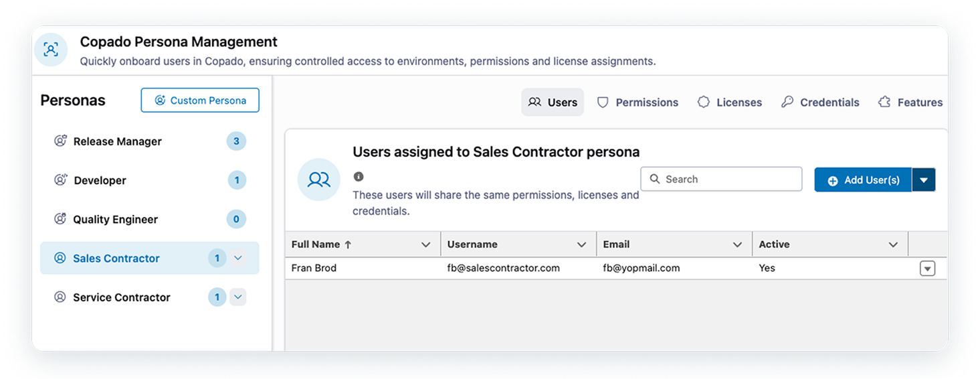This screenshot has height=379, width=980.
Task: Switch to the Permissions tab
Action: [638, 102]
